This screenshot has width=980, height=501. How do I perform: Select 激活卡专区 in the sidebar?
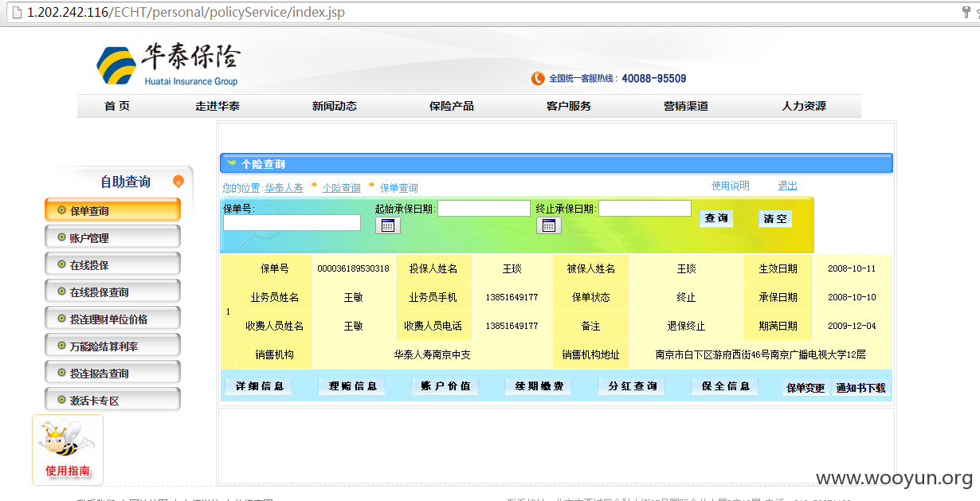(113, 400)
